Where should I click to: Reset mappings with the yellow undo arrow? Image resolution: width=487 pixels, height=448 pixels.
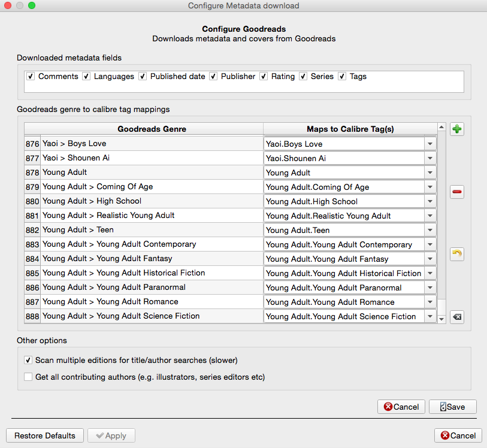point(457,254)
